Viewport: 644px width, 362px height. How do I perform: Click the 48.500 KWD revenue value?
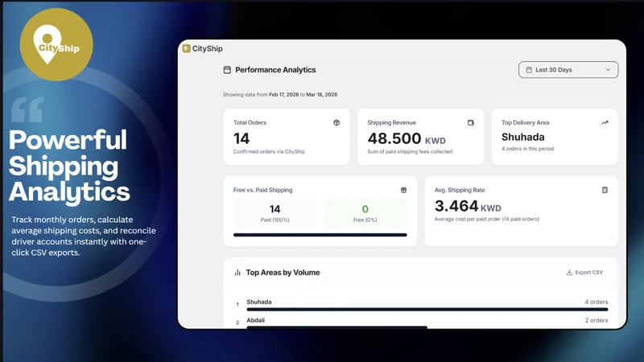407,138
